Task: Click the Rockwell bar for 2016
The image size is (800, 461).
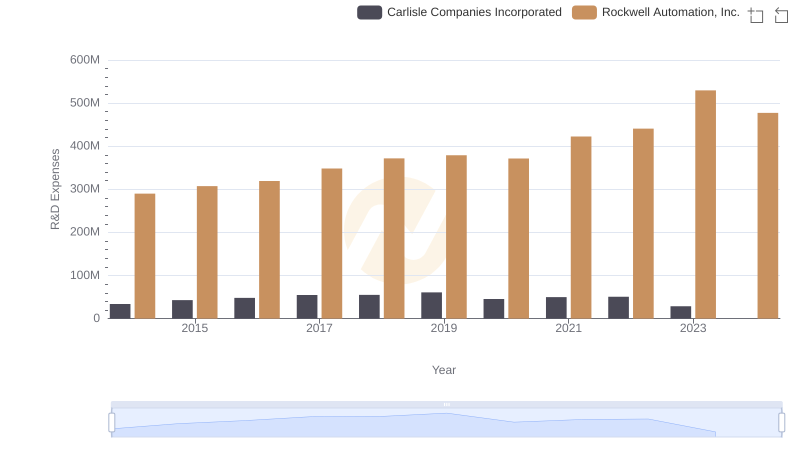Action: pos(269,250)
